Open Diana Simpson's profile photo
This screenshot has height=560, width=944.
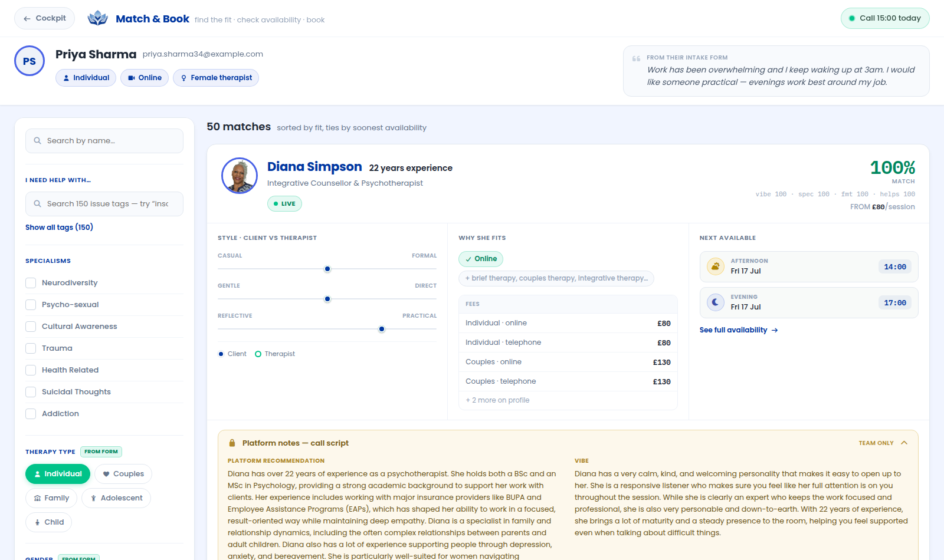click(240, 176)
